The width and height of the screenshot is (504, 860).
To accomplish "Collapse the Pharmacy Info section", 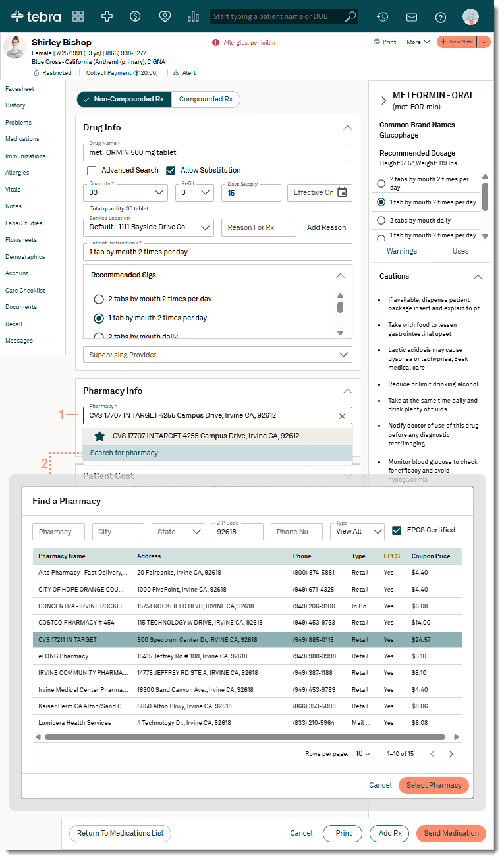I will pyautogui.click(x=347, y=391).
